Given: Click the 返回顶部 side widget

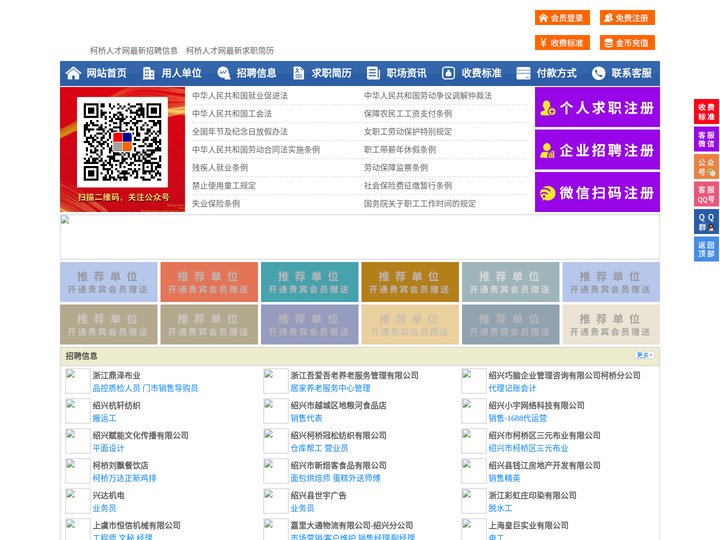Looking at the screenshot, I should pyautogui.click(x=706, y=249).
